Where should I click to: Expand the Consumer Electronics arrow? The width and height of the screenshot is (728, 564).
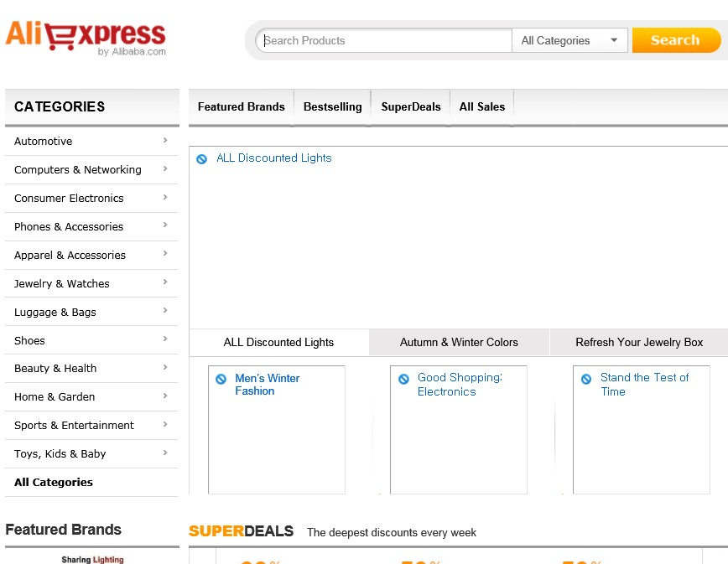point(165,197)
